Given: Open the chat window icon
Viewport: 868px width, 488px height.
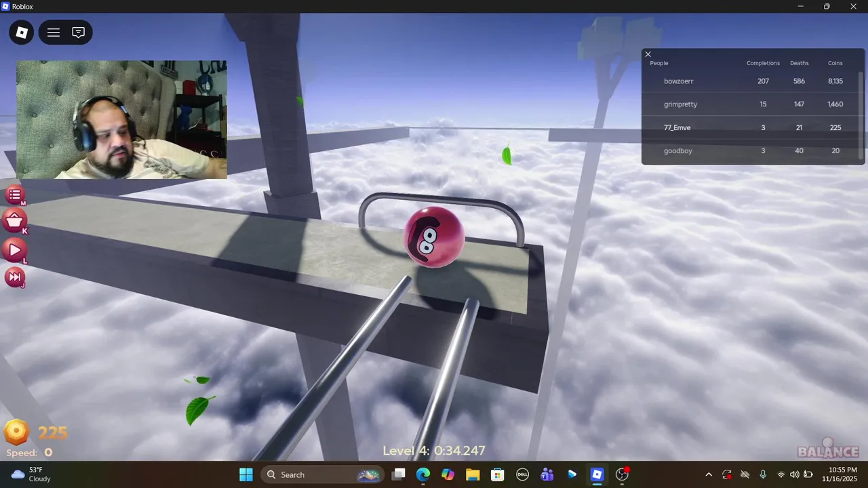Looking at the screenshot, I should (x=78, y=33).
